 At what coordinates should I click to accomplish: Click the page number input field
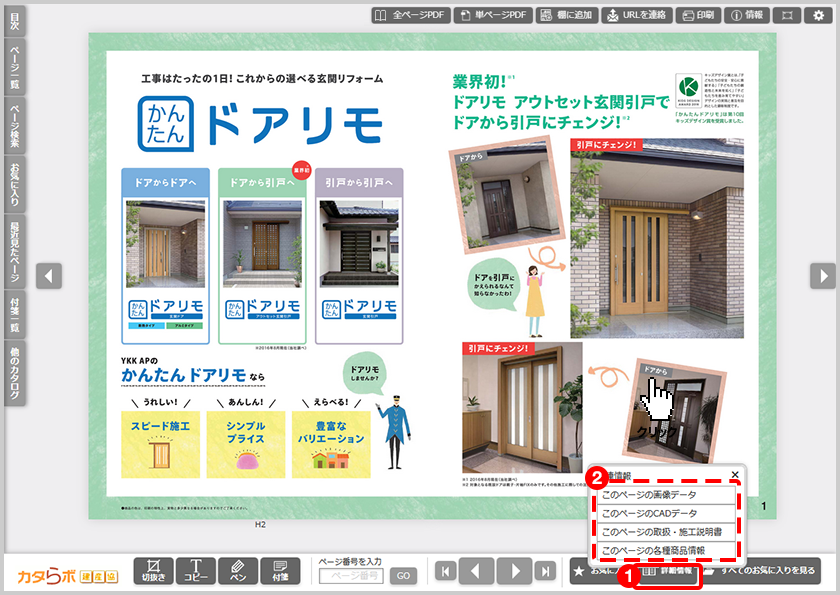(x=355, y=576)
